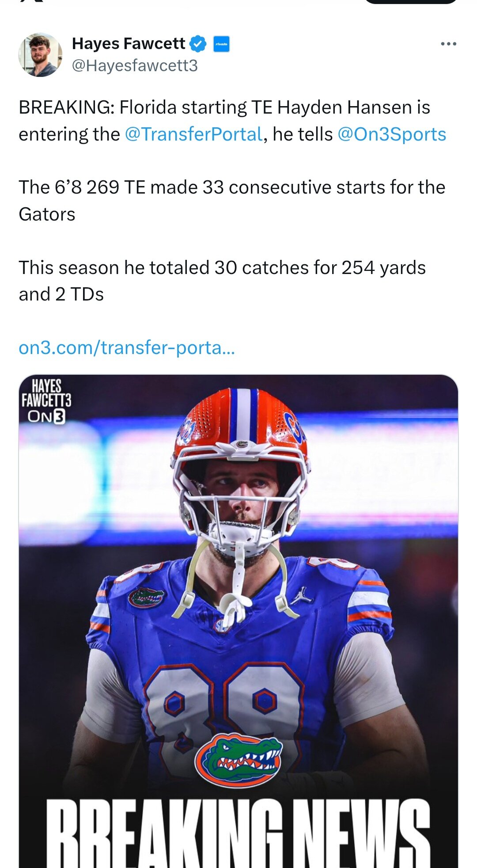This screenshot has height=868, width=477.
Task: Visit the @On3Sports mention
Action: point(392,134)
